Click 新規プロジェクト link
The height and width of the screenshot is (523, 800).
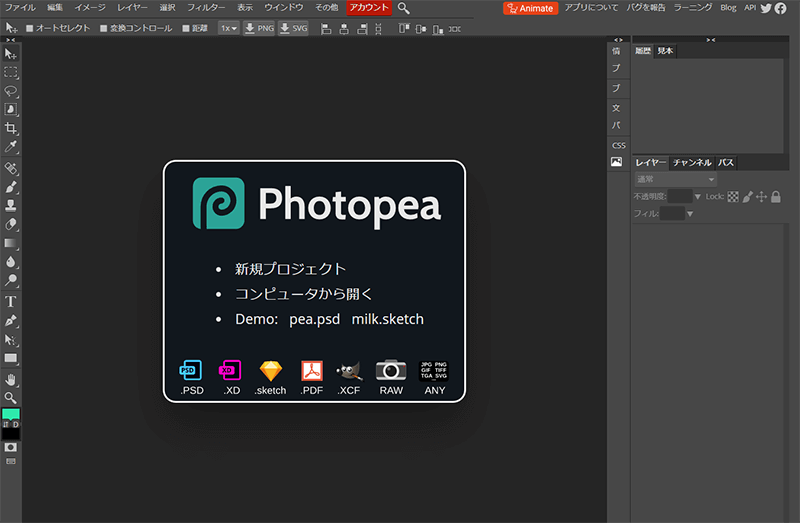pos(290,269)
